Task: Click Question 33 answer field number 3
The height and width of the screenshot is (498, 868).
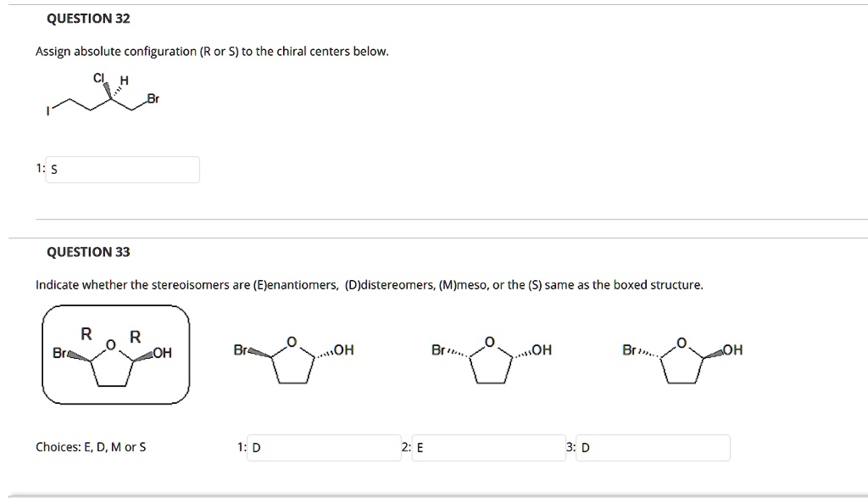Action: tap(653, 447)
